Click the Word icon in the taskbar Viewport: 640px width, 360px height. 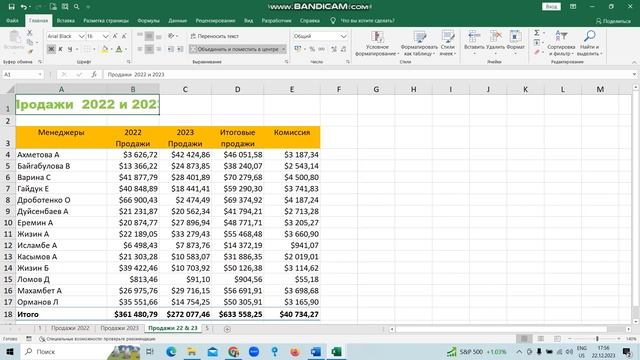point(316,351)
